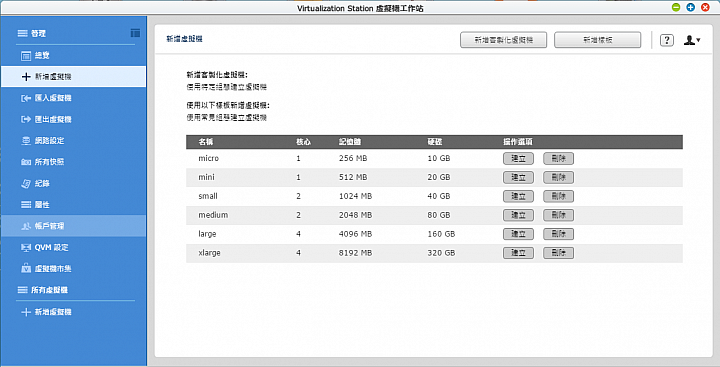Click the "320 GB" disk value
The height and width of the screenshot is (367, 720).
click(441, 253)
